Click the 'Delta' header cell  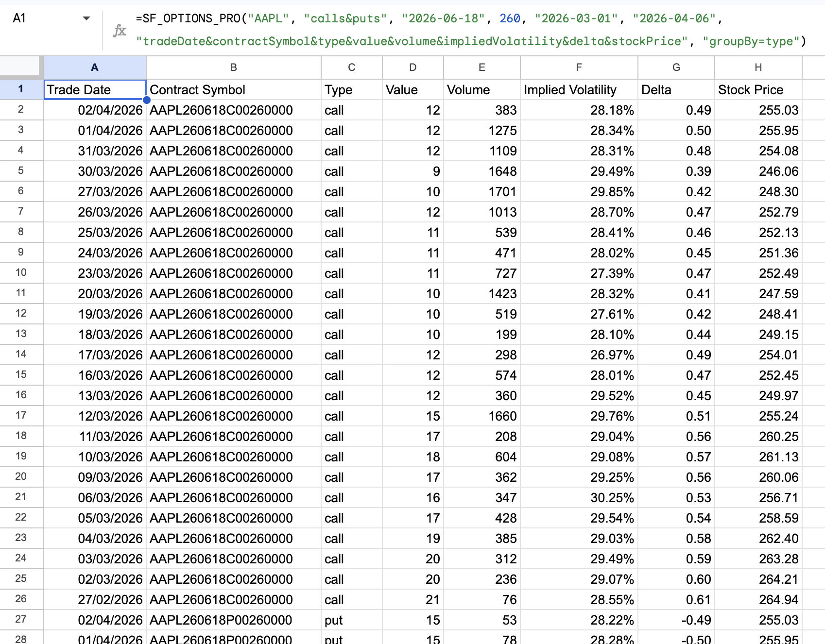pyautogui.click(x=676, y=90)
